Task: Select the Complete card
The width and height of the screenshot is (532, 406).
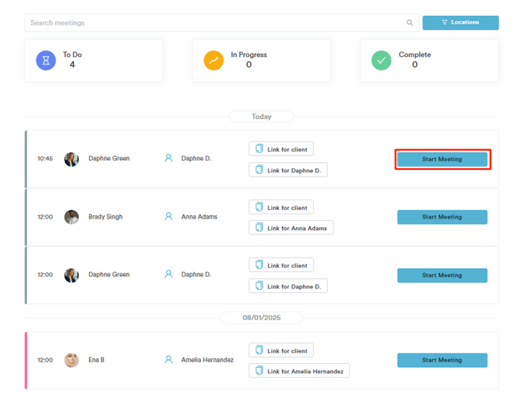Action: click(430, 60)
